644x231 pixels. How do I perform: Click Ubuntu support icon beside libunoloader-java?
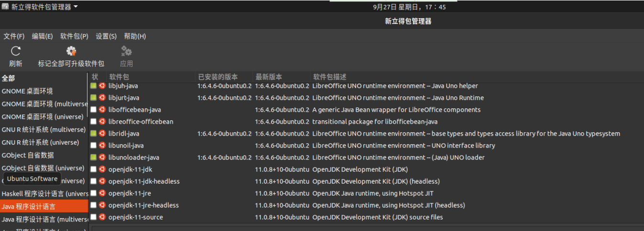click(x=102, y=157)
